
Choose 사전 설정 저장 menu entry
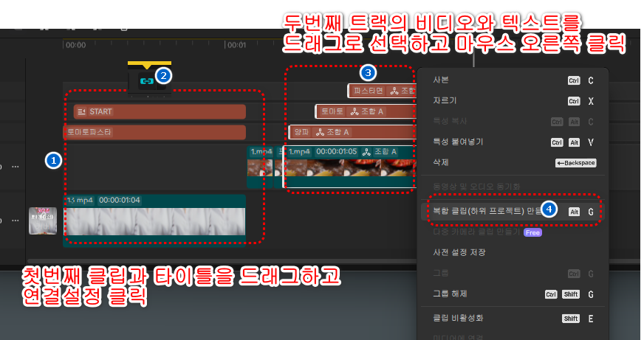click(x=459, y=252)
